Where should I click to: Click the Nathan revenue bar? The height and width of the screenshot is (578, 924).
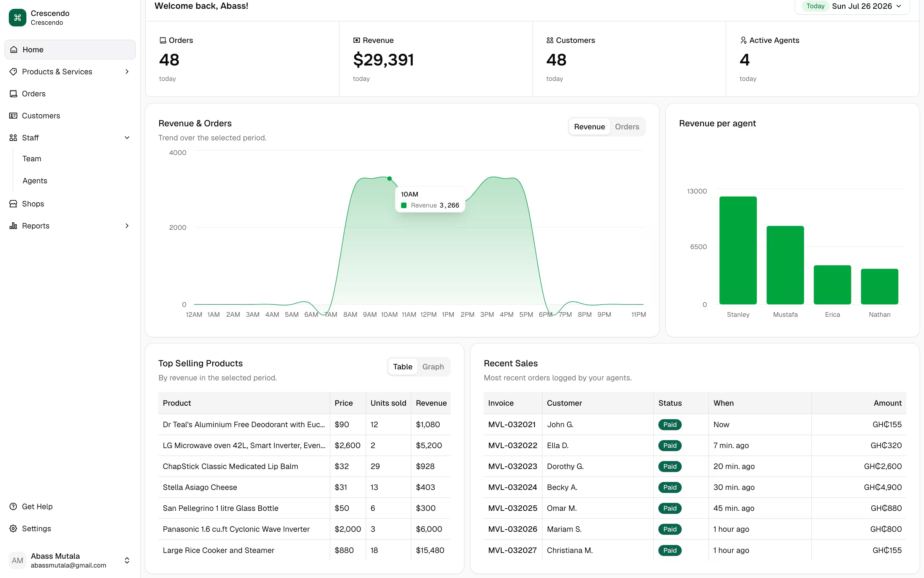879,287
